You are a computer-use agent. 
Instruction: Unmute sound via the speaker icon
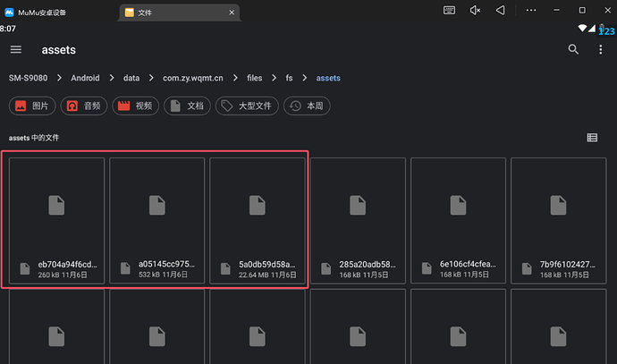point(475,11)
